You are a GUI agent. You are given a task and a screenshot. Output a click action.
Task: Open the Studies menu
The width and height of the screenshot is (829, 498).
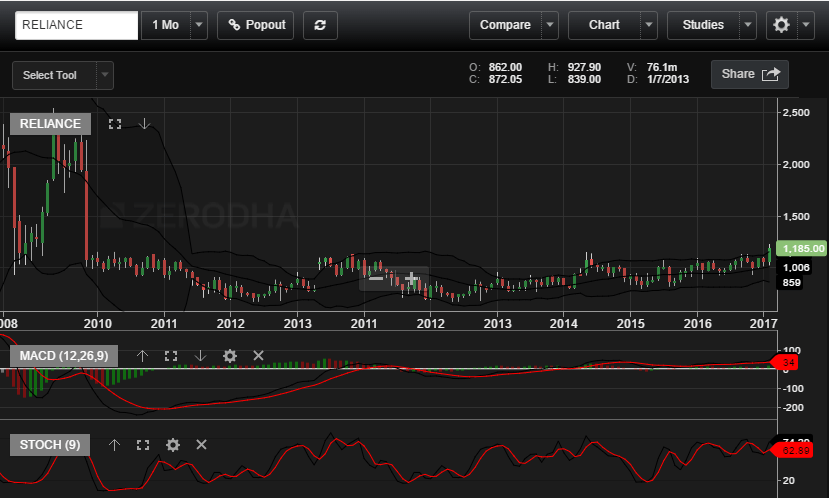703,25
